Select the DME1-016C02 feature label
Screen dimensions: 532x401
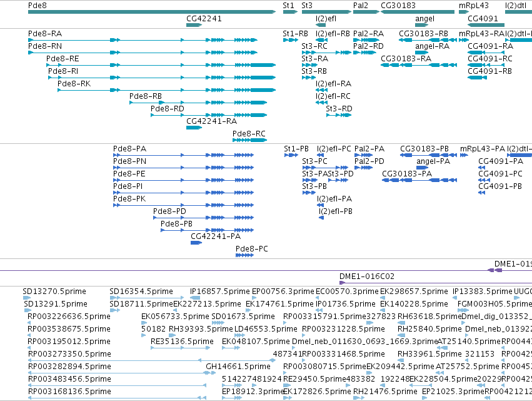click(x=367, y=277)
